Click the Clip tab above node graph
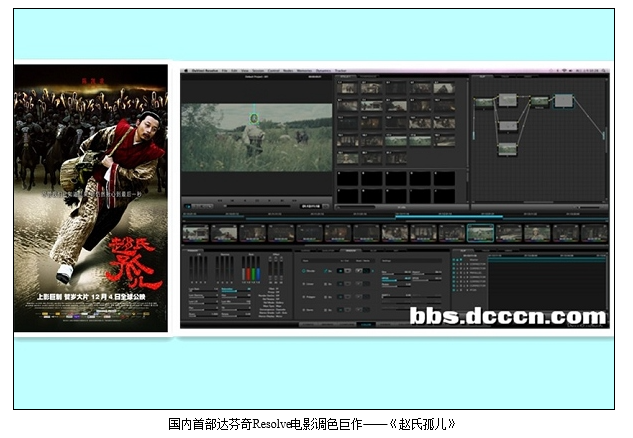Image resolution: width=633 pixels, height=438 pixels. point(484,76)
